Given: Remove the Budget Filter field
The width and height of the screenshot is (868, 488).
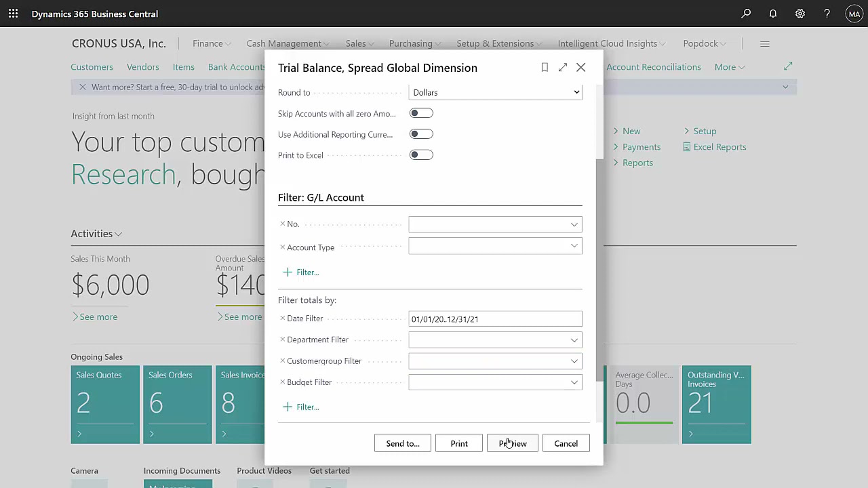Looking at the screenshot, I should [283, 382].
